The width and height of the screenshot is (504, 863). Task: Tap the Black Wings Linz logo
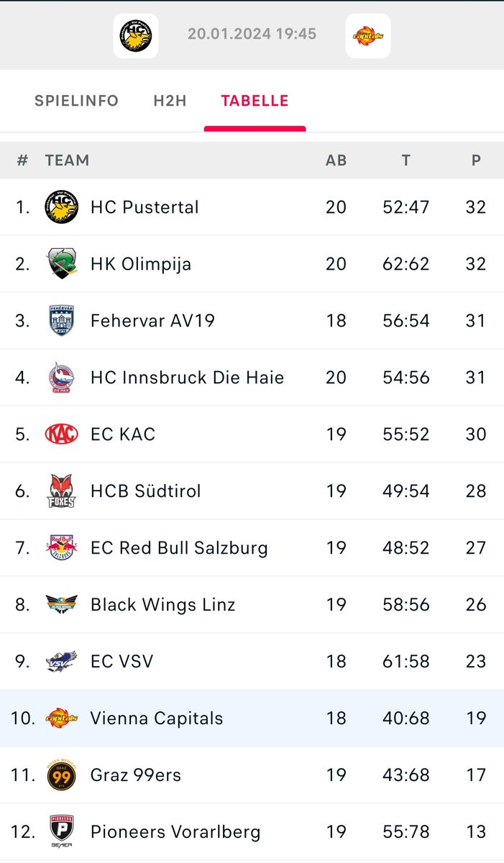tap(61, 605)
